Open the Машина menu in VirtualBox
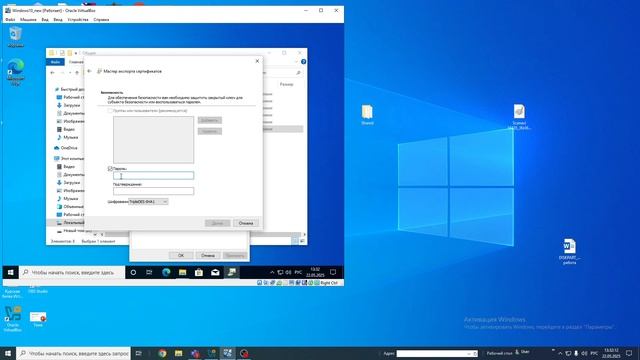This screenshot has height=360, width=640. tap(28, 20)
